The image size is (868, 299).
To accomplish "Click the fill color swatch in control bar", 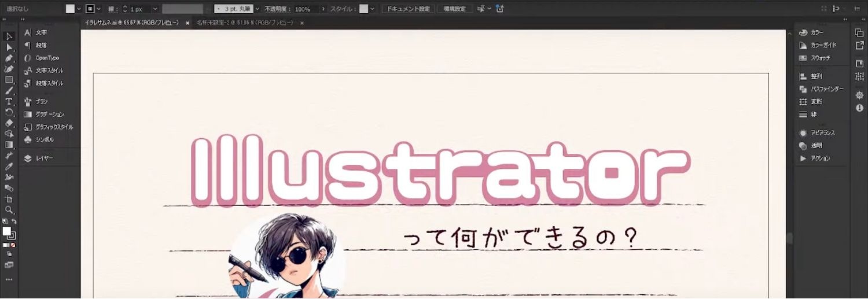I will pos(70,9).
